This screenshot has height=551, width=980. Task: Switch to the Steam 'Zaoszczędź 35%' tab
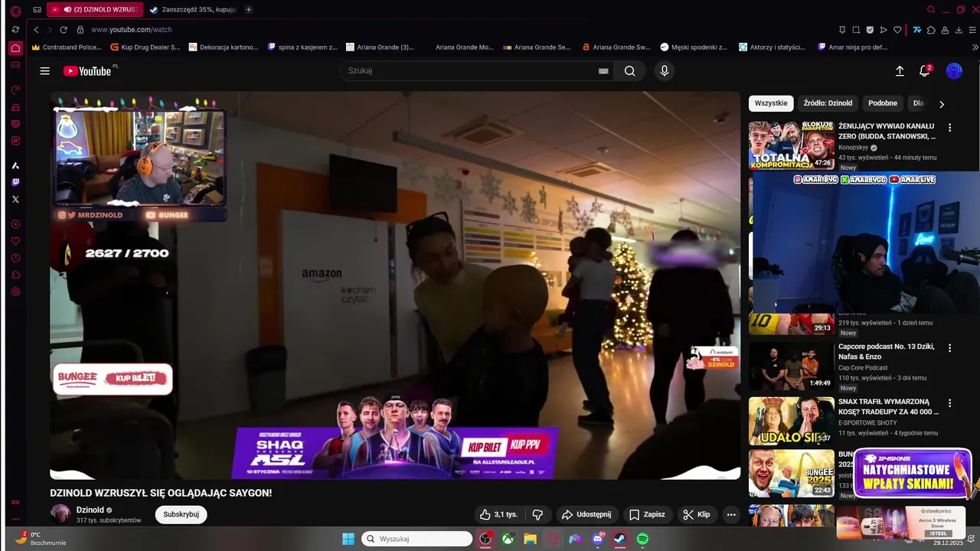193,10
